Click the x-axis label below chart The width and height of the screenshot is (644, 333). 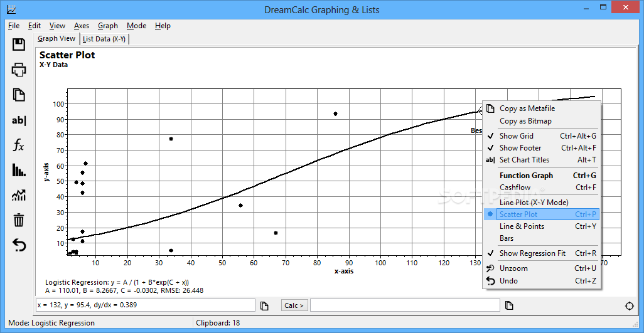coord(344,271)
